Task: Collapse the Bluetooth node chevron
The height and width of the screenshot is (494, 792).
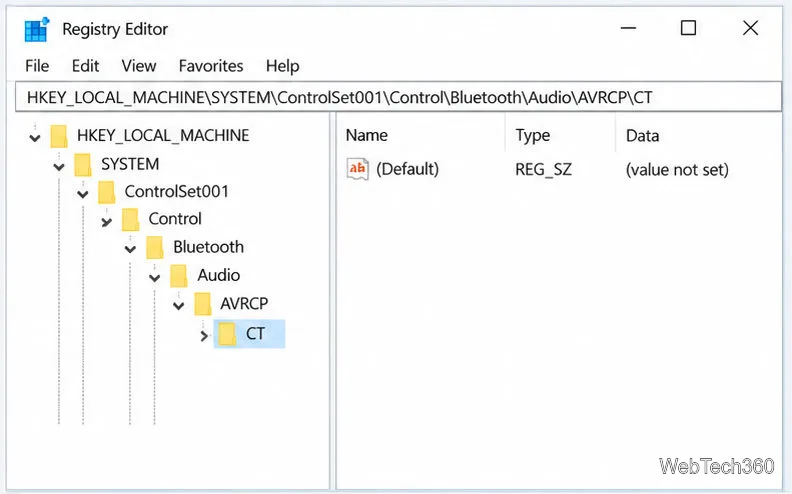Action: tap(130, 249)
